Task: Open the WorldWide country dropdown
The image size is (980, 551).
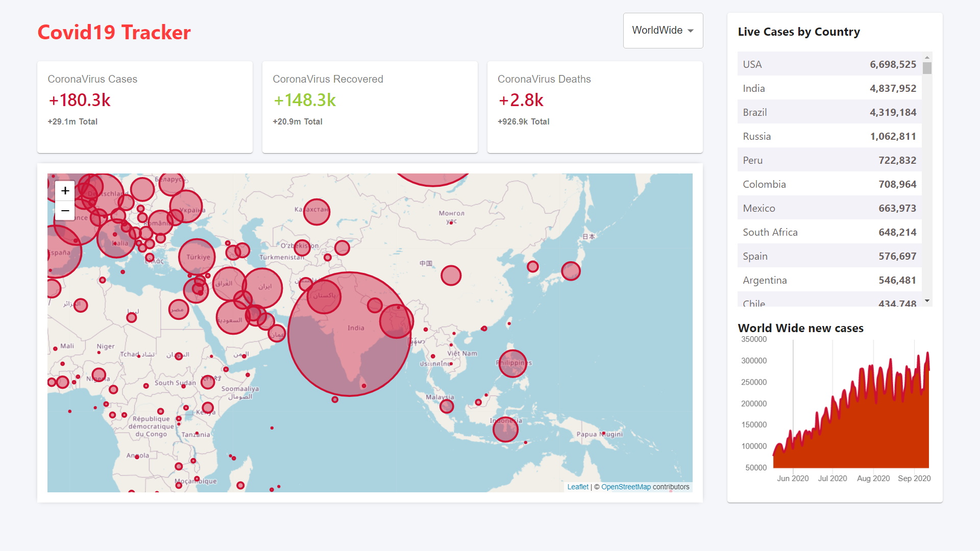Action: (x=663, y=31)
